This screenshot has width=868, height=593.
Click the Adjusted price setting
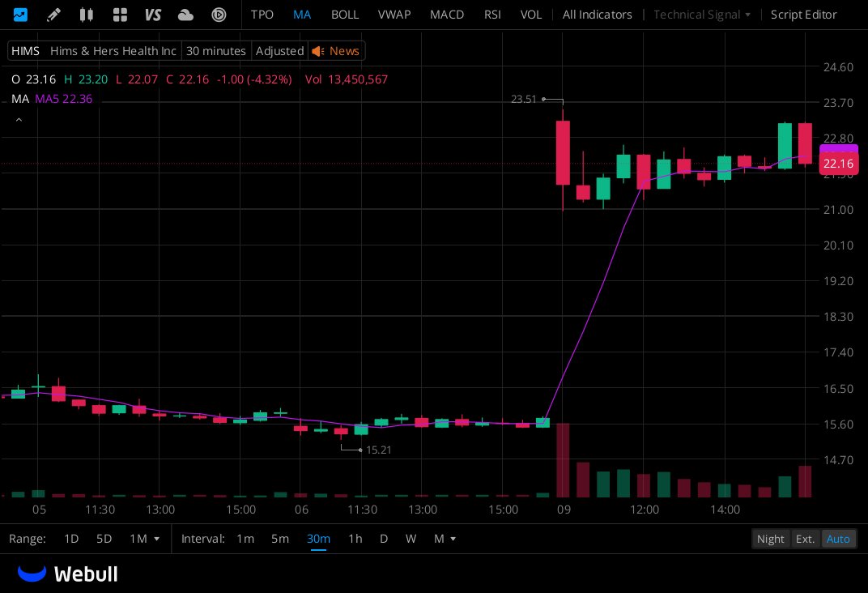[279, 51]
